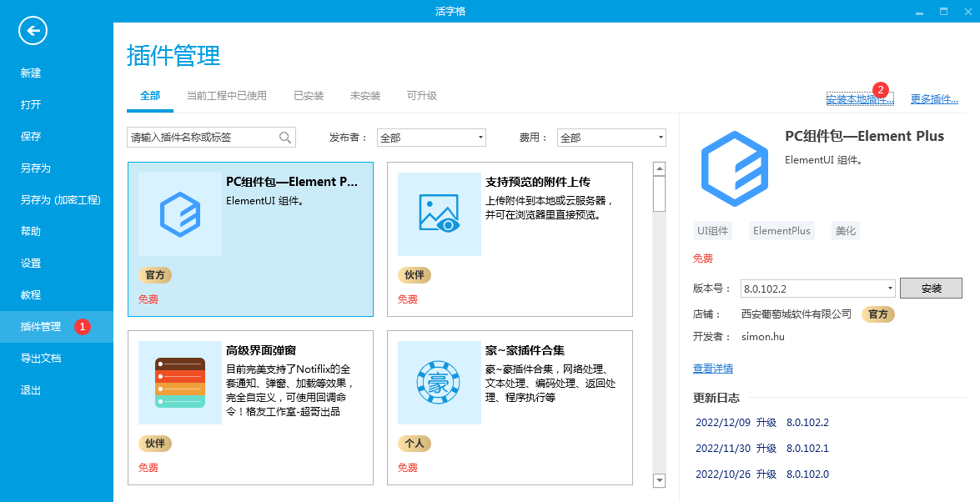Click the search magnifier icon
This screenshot has height=502, width=980.
point(285,138)
